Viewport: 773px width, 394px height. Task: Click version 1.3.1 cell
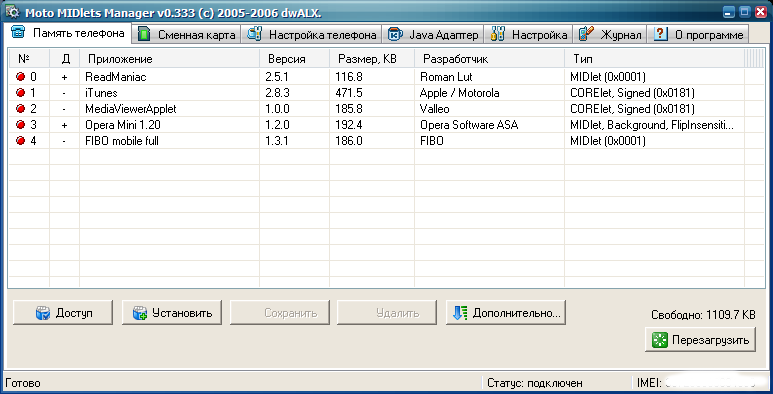[x=278, y=141]
